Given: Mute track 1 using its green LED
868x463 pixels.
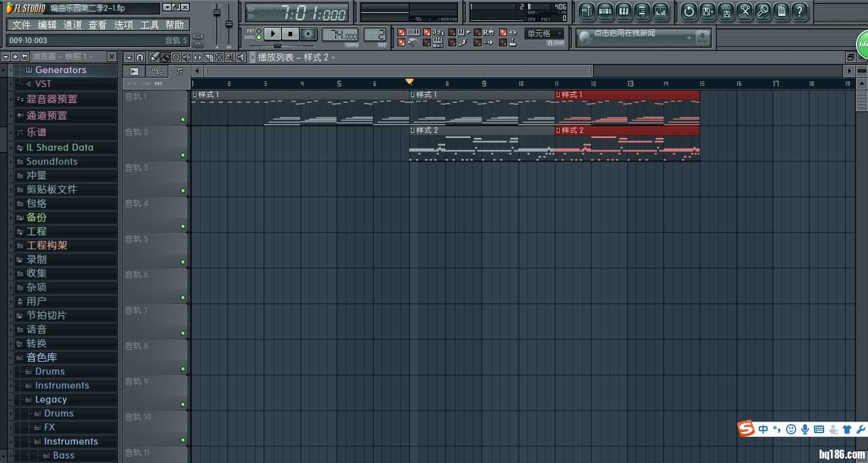Looking at the screenshot, I should coord(183,120).
